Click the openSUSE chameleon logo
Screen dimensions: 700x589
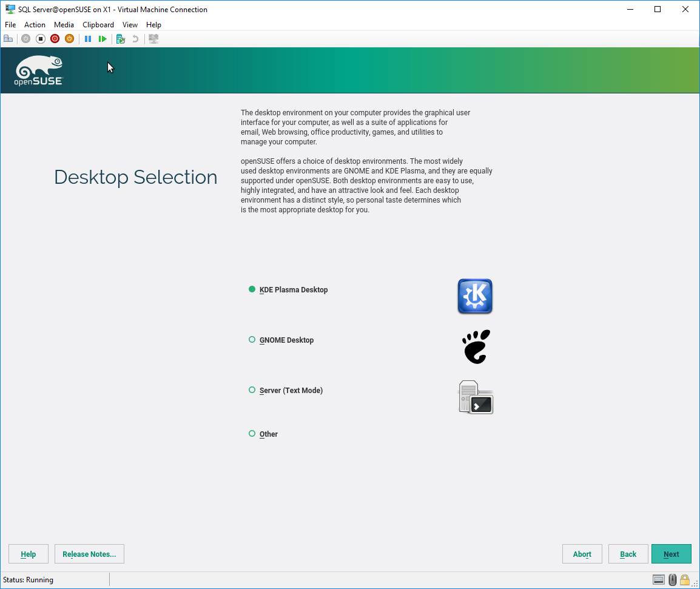[x=39, y=70]
